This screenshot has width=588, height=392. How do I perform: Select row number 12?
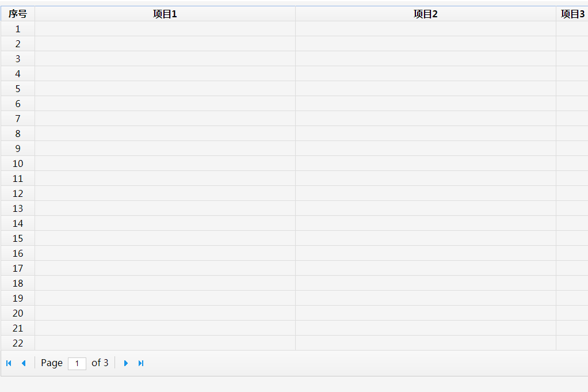(x=18, y=193)
